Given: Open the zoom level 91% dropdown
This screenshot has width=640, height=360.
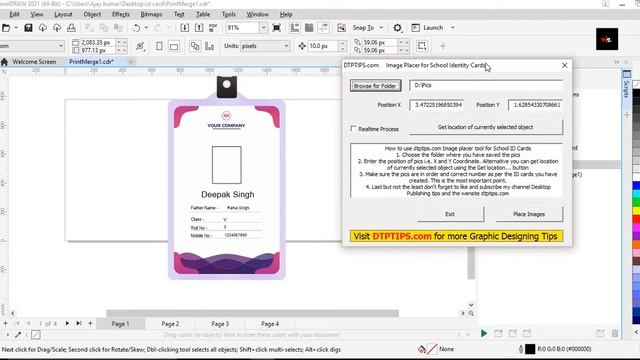Looking at the screenshot, I should pos(263,28).
